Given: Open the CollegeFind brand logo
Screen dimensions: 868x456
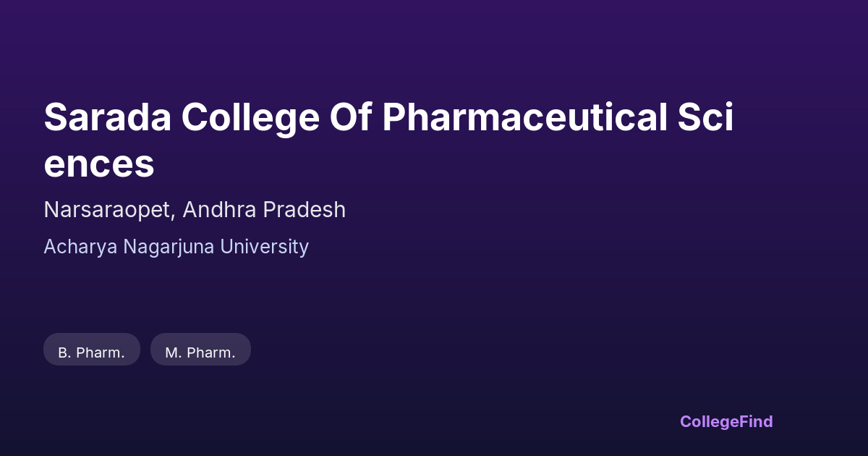Looking at the screenshot, I should (x=726, y=421).
